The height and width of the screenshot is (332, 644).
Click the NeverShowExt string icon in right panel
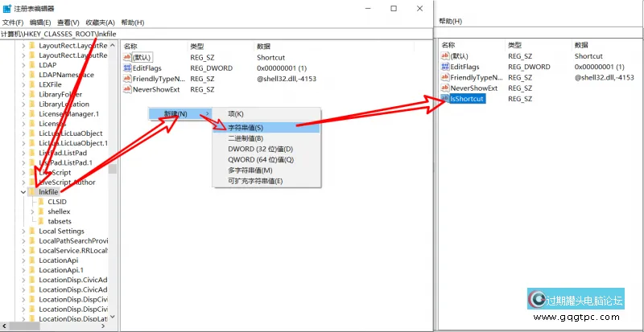[x=445, y=88]
